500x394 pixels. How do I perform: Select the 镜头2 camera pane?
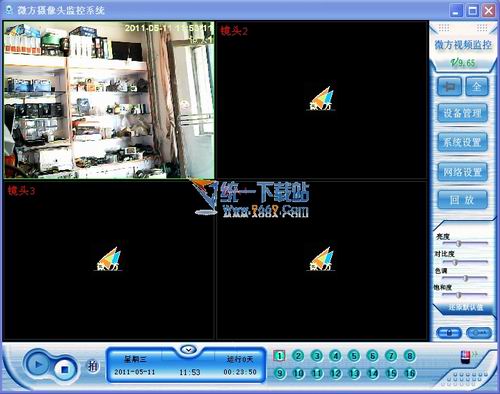(x=322, y=100)
